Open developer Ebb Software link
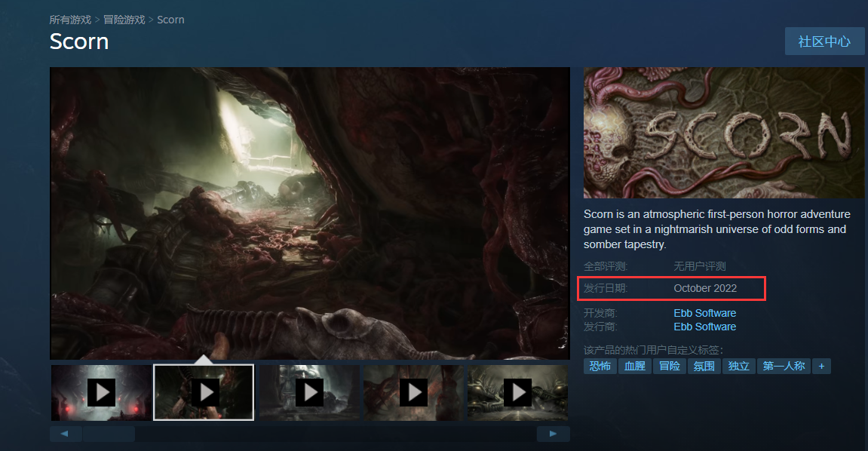 [704, 313]
